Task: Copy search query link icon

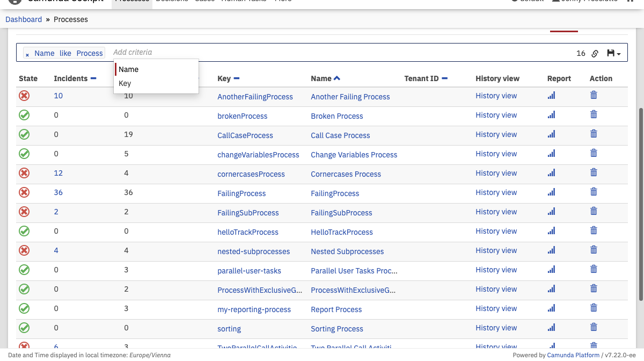Action: (x=595, y=53)
